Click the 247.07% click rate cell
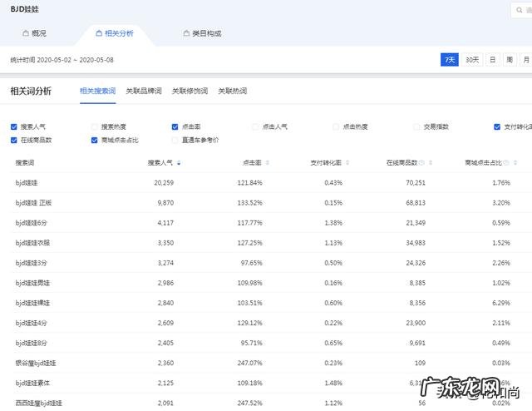532x411 pixels. (x=249, y=363)
